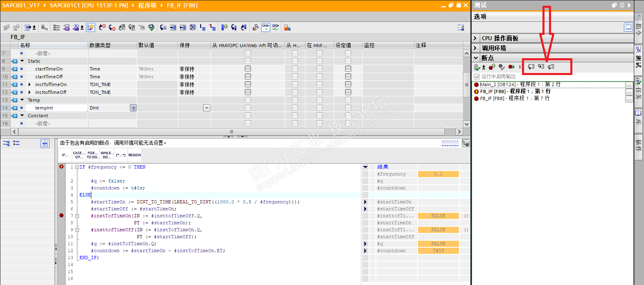Viewport: 644px width, 285px height.
Task: Click the step over icon in breakpoints toolbar
Action: point(531,66)
